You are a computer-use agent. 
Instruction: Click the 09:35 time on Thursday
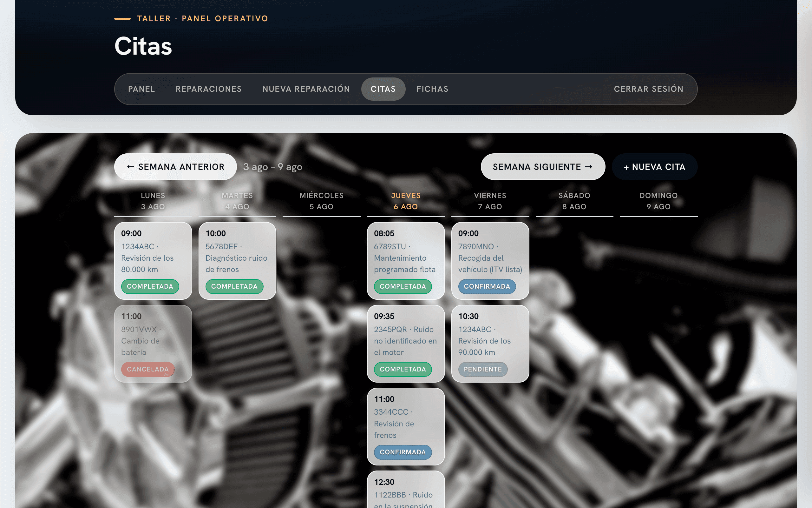coord(384,317)
